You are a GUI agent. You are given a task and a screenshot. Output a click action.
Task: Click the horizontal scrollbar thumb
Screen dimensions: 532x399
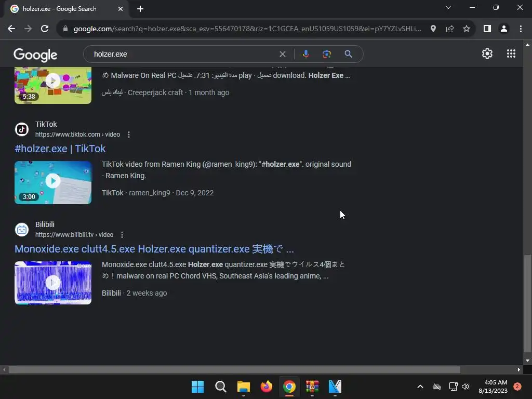(x=234, y=370)
